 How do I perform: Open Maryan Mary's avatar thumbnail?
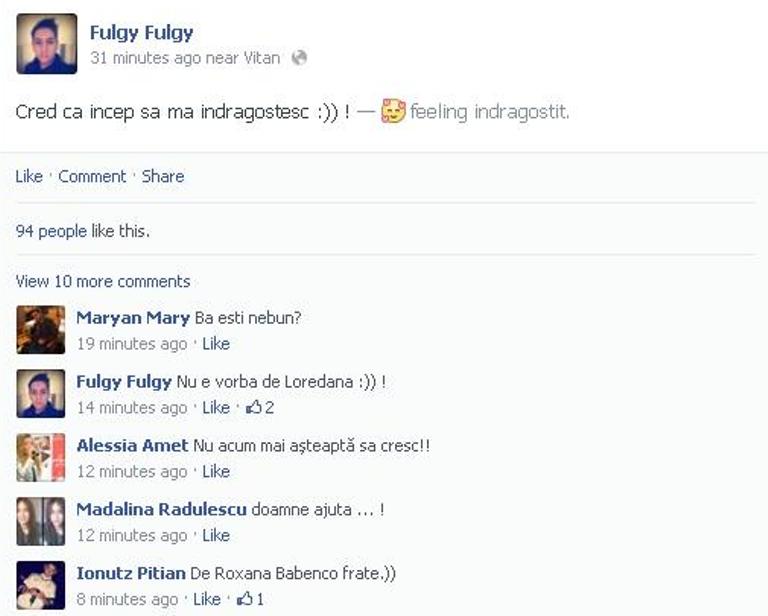tap(41, 330)
